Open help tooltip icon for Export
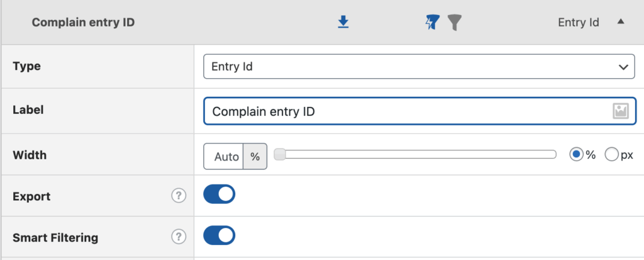This screenshot has width=644, height=260. [x=179, y=196]
